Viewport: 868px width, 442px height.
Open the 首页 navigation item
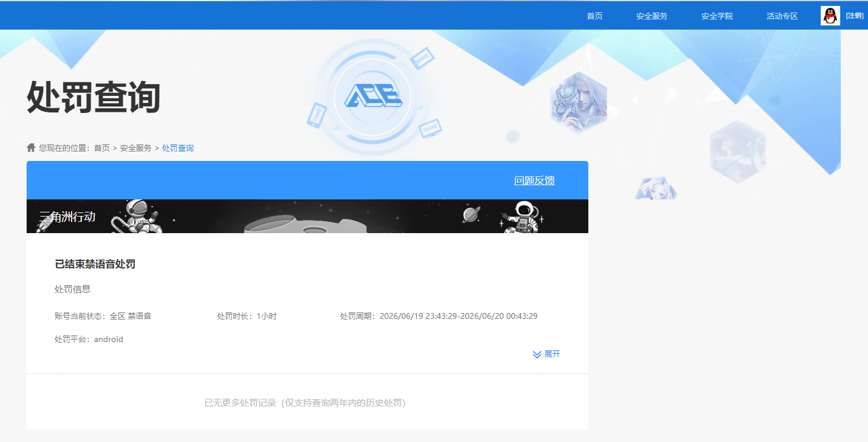point(594,16)
